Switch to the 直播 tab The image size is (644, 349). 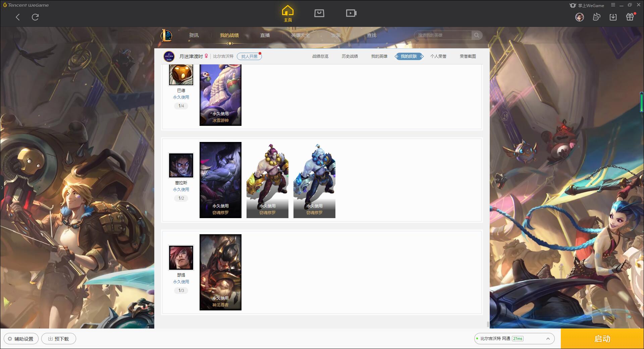pyautogui.click(x=265, y=35)
